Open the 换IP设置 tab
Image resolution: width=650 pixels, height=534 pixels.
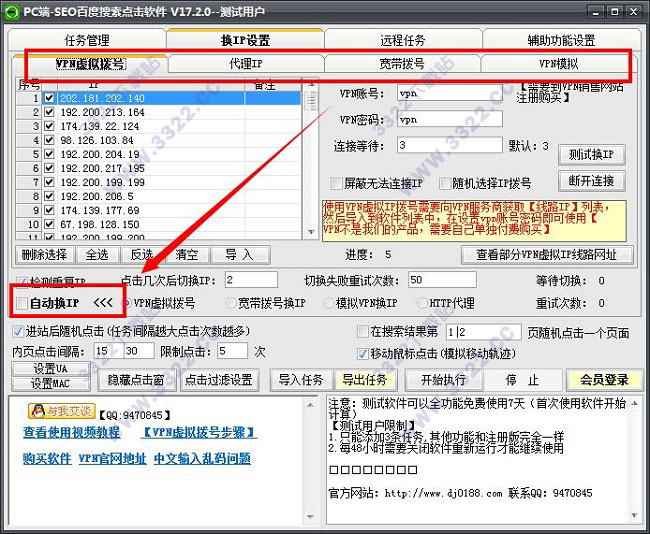click(245, 40)
